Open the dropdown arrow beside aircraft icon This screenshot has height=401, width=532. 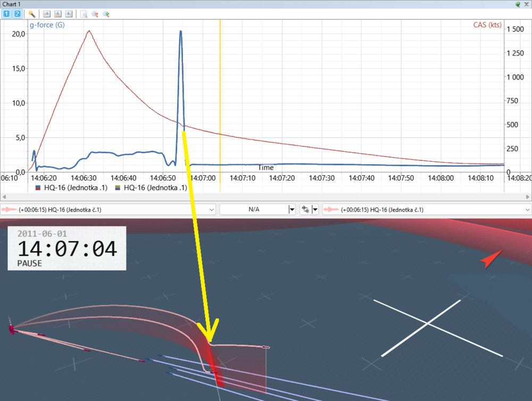(315, 209)
